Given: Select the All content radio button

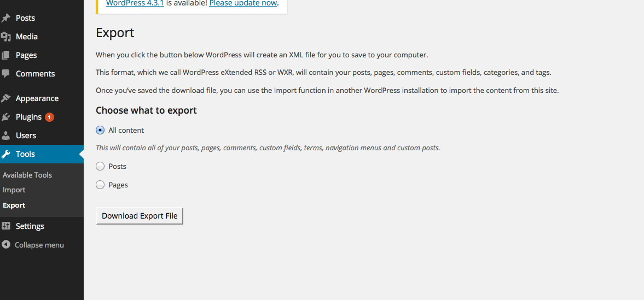Looking at the screenshot, I should click(x=100, y=130).
